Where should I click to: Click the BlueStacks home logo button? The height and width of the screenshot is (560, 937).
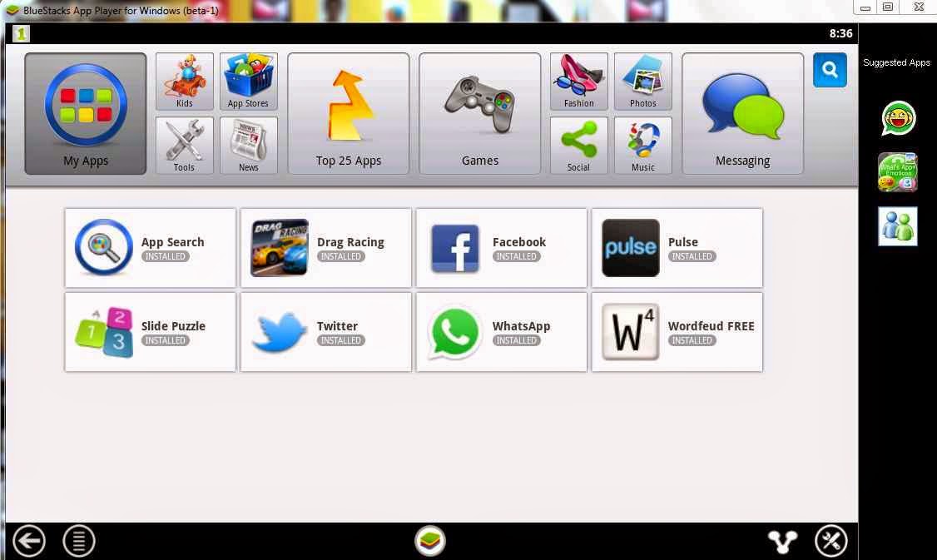click(x=430, y=541)
